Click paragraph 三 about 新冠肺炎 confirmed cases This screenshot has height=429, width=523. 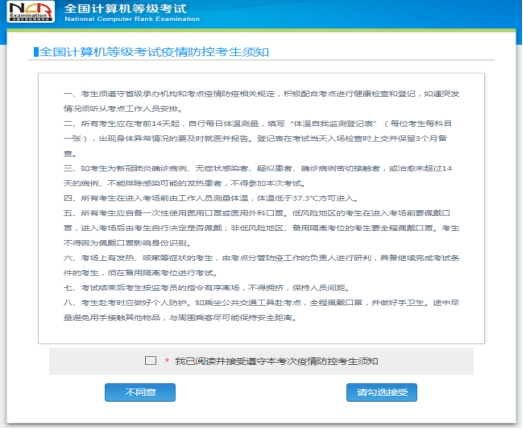(257, 176)
